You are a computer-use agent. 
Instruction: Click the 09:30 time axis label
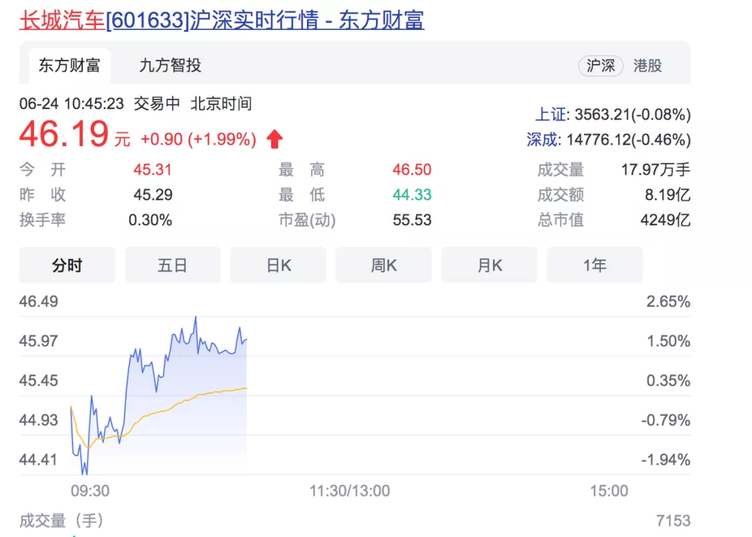[90, 491]
